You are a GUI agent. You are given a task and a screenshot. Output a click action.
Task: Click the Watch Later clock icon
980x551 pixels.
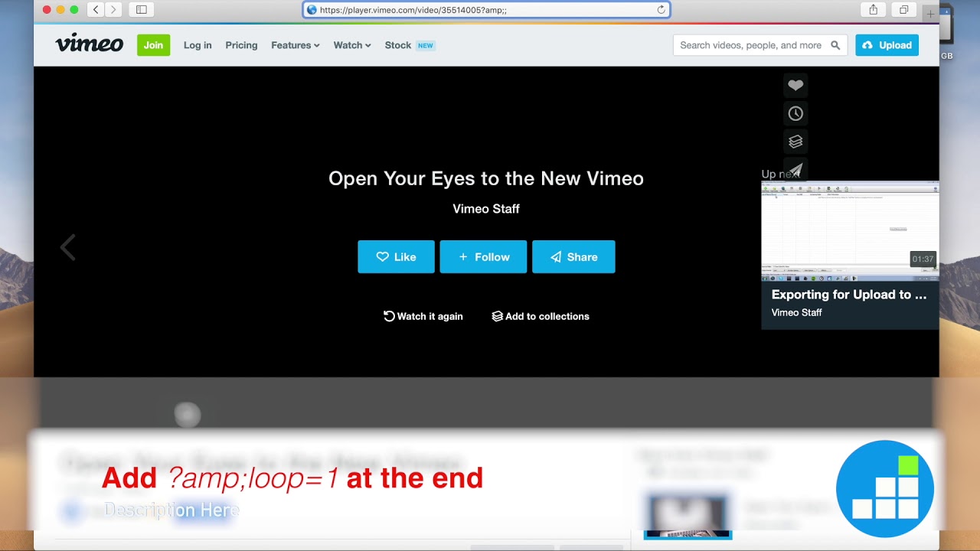[x=795, y=113]
